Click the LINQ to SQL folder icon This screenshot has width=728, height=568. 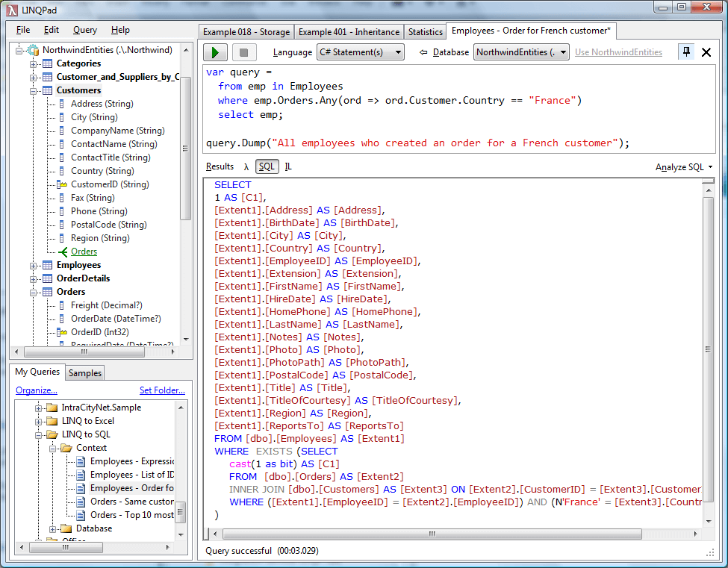[52, 435]
